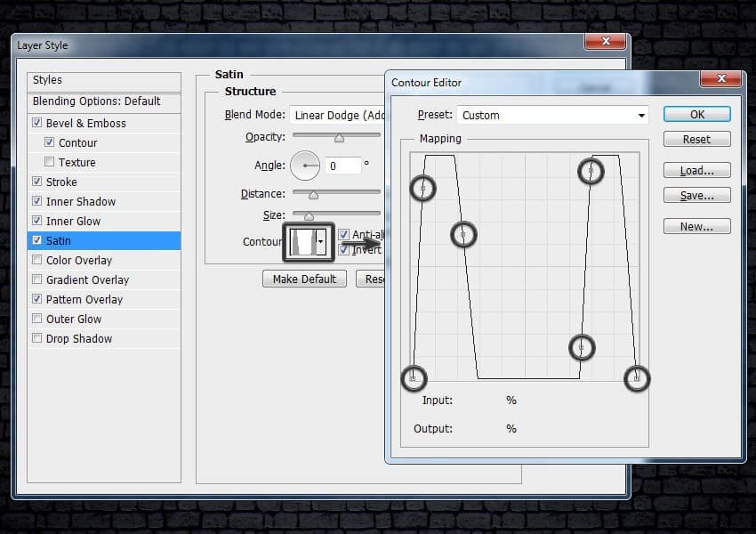Select Blending Options: Default entry
The image size is (756, 534).
click(x=96, y=101)
